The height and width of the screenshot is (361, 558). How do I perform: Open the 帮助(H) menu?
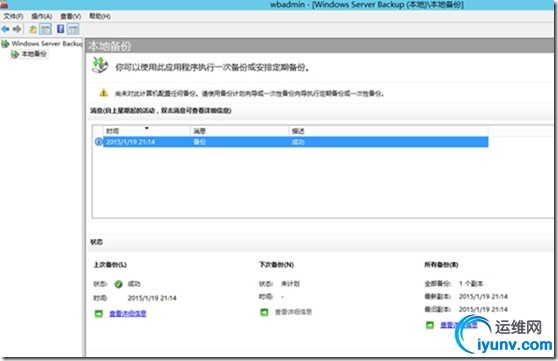100,16
